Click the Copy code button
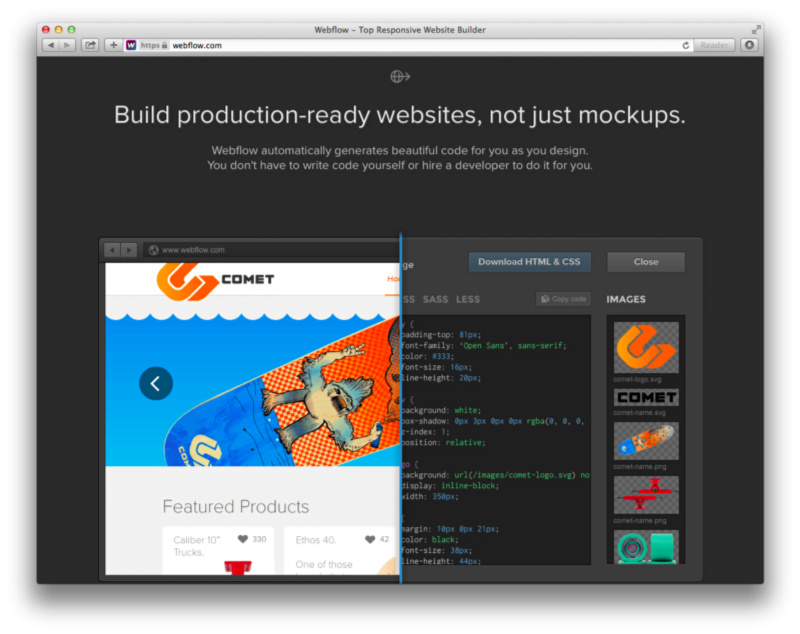This screenshot has width=800, height=634. pyautogui.click(x=563, y=299)
